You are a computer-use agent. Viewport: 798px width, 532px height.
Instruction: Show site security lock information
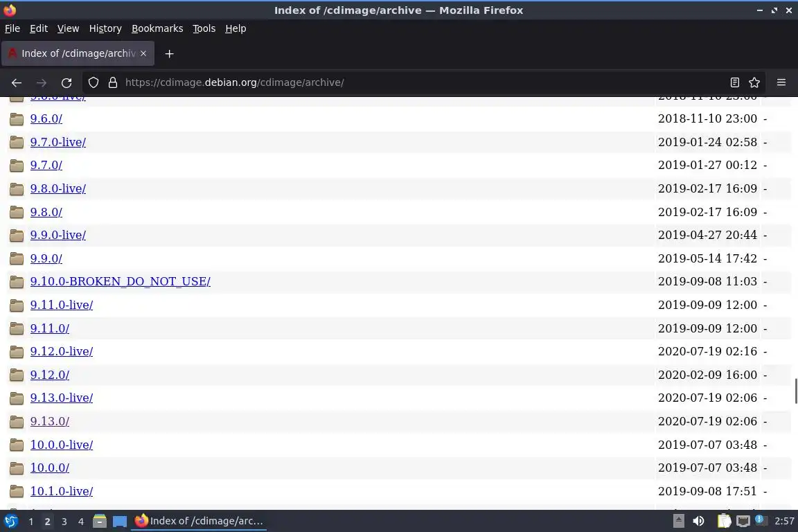[x=112, y=82]
